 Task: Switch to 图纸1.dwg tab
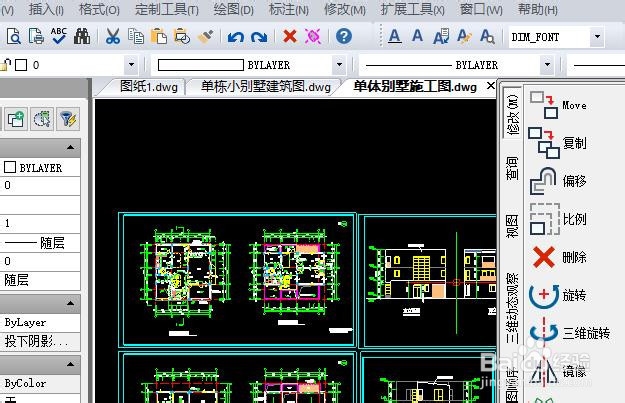point(148,86)
